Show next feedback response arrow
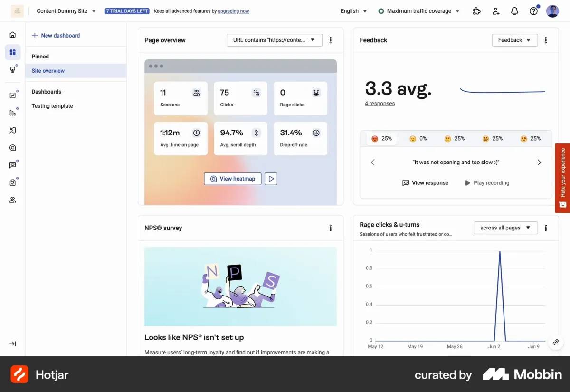Viewport: 570px width, 392px height. coord(539,163)
